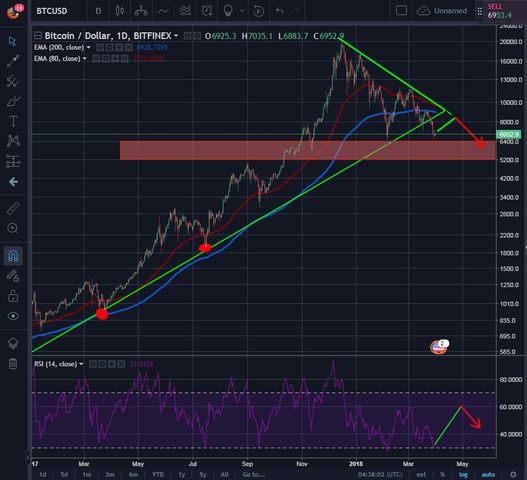Click the SELL 6953.4 button
Image resolution: width=527 pixels, height=480 pixels.
coord(505,11)
